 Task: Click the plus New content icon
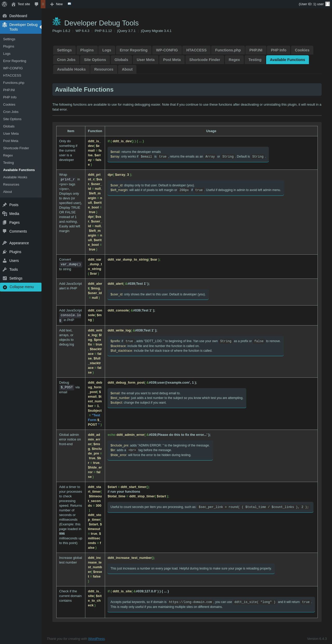click(52, 4)
